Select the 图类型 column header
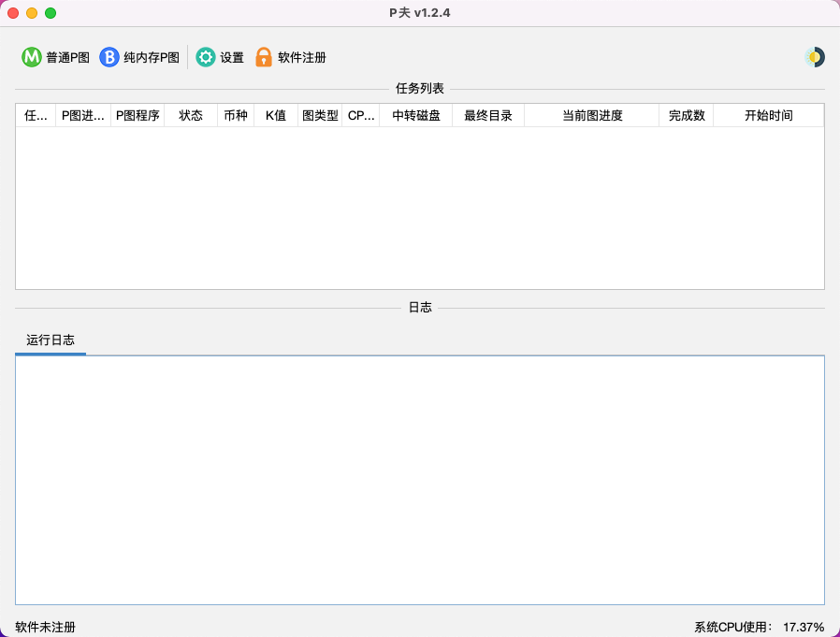840x637 pixels. [320, 116]
